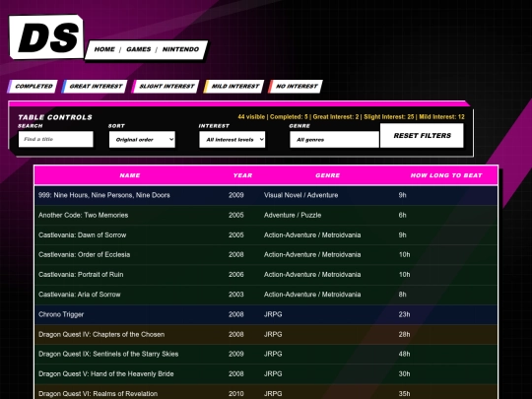
Task: Toggle the MILD INTEREST legend tag
Action: click(x=234, y=86)
